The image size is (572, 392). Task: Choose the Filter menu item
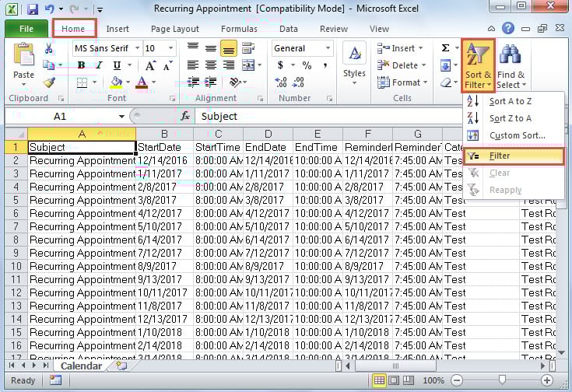coord(514,156)
